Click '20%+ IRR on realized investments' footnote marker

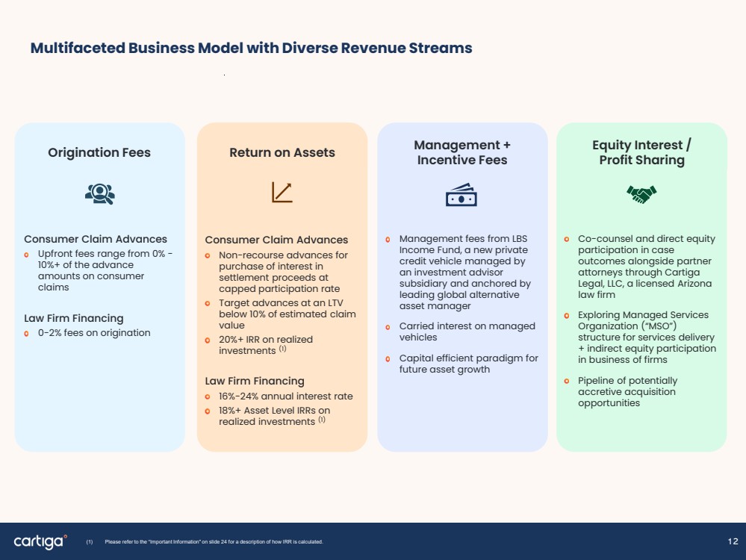(x=282, y=349)
